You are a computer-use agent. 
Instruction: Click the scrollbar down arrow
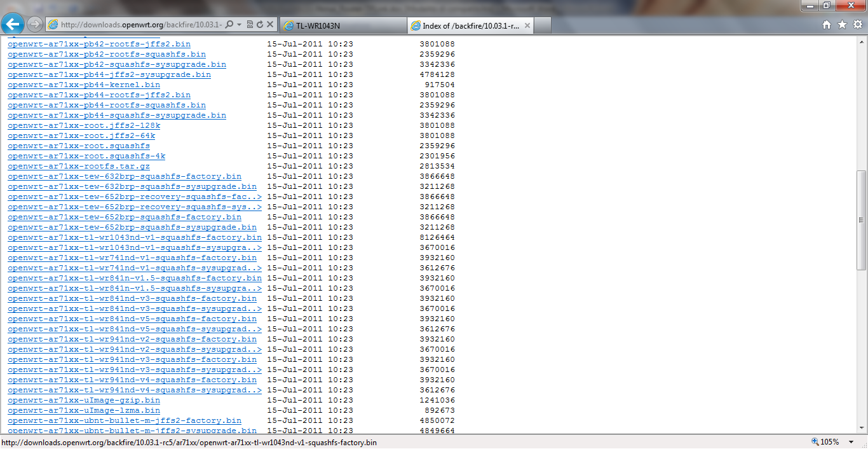point(862,429)
